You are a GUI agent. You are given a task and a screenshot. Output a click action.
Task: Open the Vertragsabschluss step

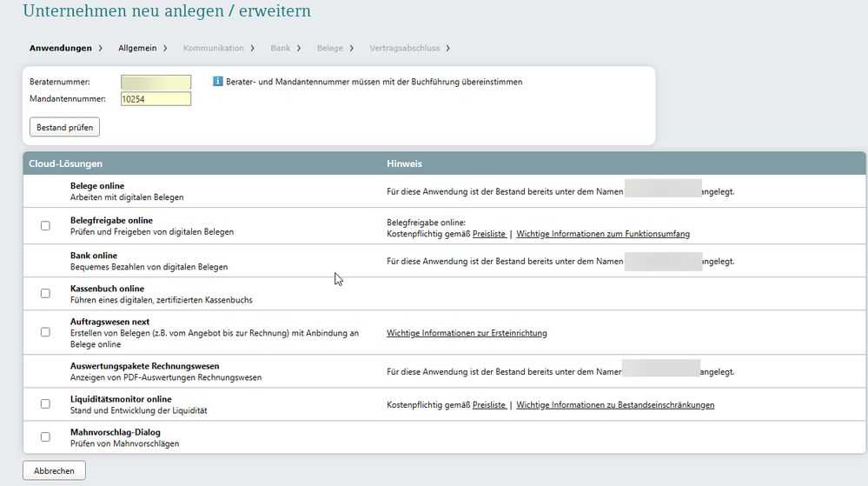coord(405,48)
